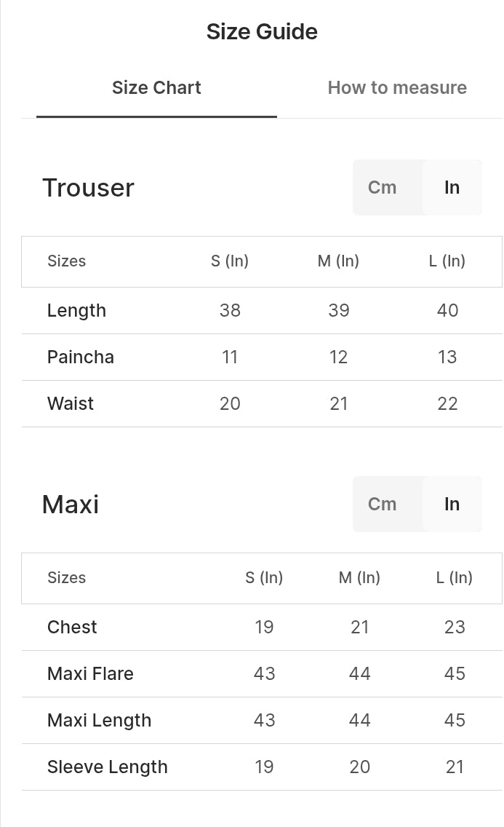Click L (In) header in Maxi table
The height and width of the screenshot is (827, 504).
[x=455, y=578]
